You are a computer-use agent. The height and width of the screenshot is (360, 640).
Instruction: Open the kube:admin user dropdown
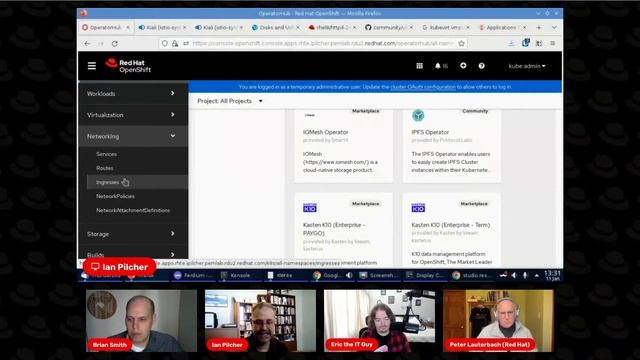pyautogui.click(x=527, y=66)
